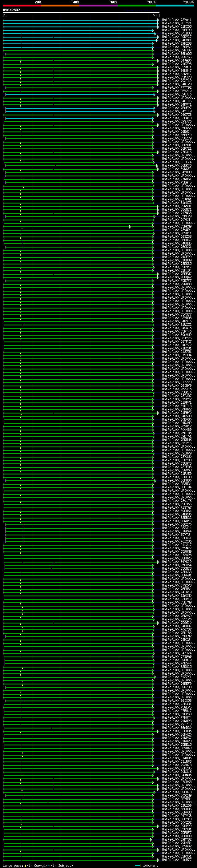The width and height of the screenshot is (197, 868).
Task: Select hit label UniRef100_Q01B38
Action: pyautogui.click(x=177, y=33)
